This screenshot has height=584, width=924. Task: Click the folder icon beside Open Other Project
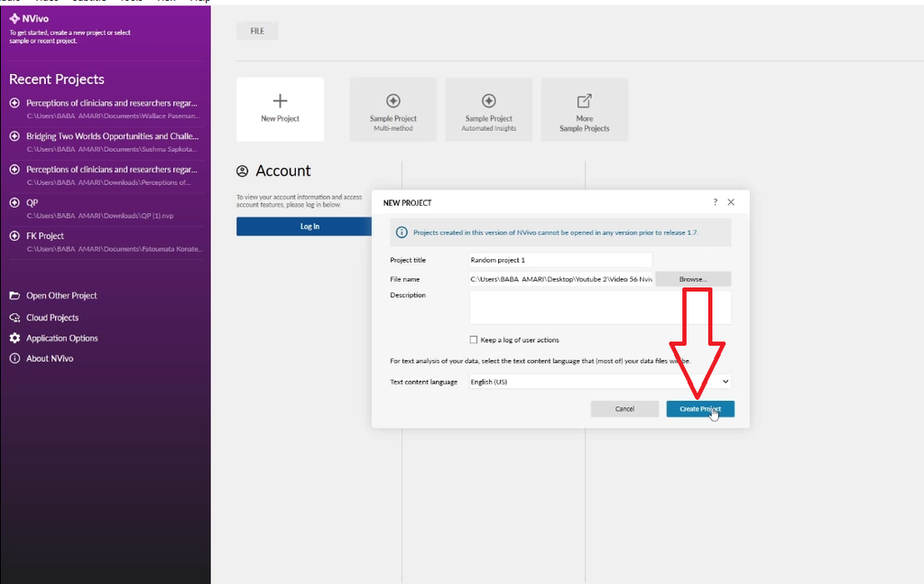14,295
